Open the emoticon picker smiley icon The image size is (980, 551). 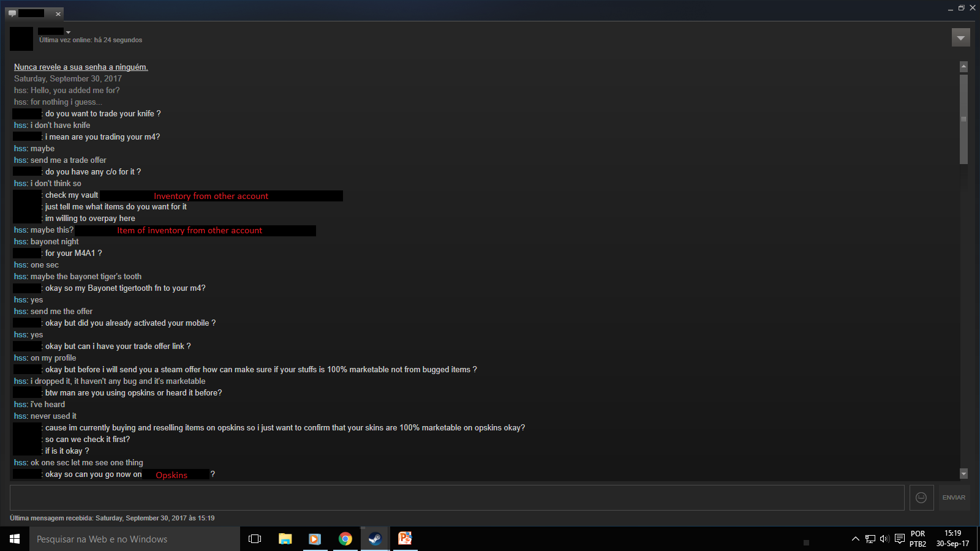point(921,498)
